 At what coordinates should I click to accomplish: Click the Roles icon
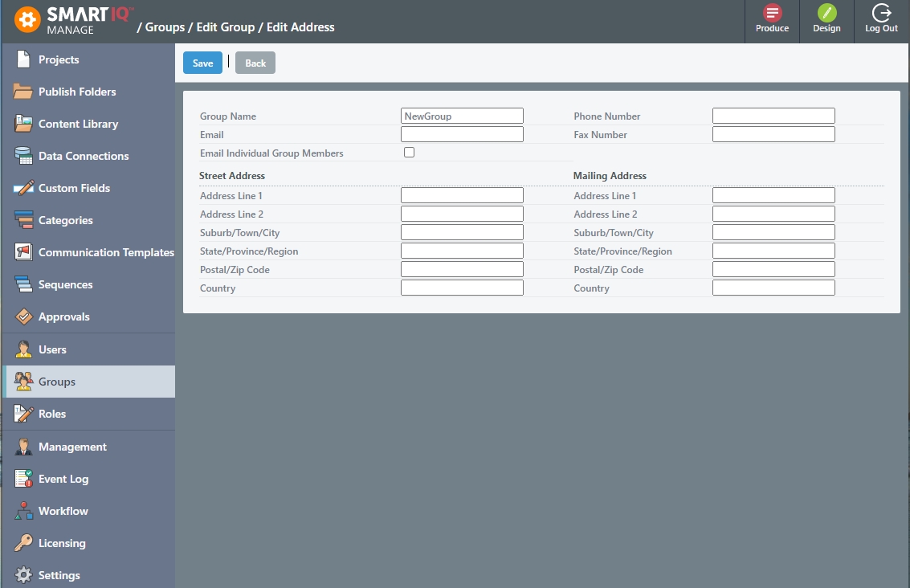click(x=23, y=414)
